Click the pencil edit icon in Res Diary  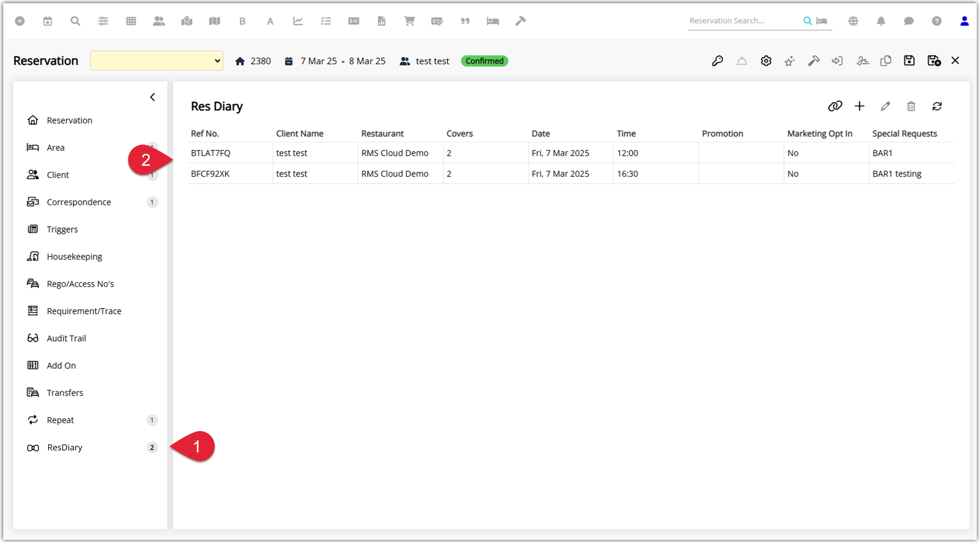point(885,107)
